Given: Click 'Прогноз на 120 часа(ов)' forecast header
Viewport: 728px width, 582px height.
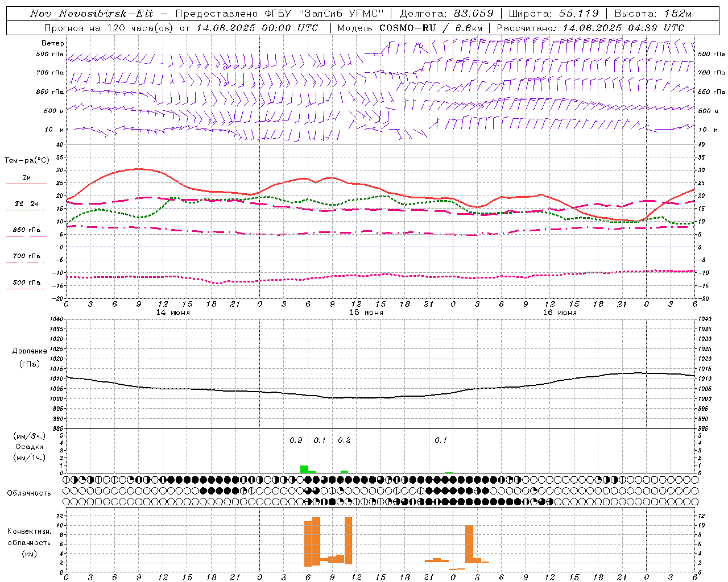Looking at the screenshot, I should 109,28.
